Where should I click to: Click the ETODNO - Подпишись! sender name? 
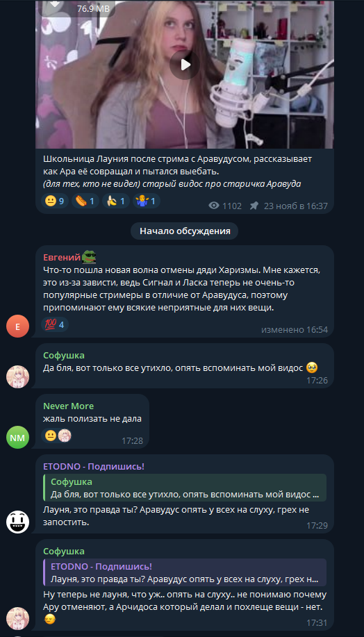pyautogui.click(x=94, y=466)
